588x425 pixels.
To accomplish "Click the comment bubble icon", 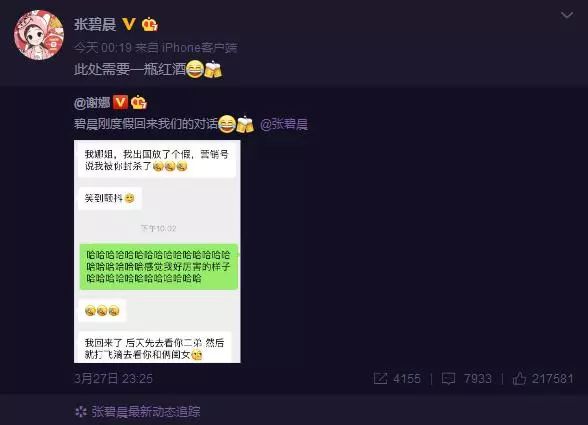I will click(x=448, y=378).
